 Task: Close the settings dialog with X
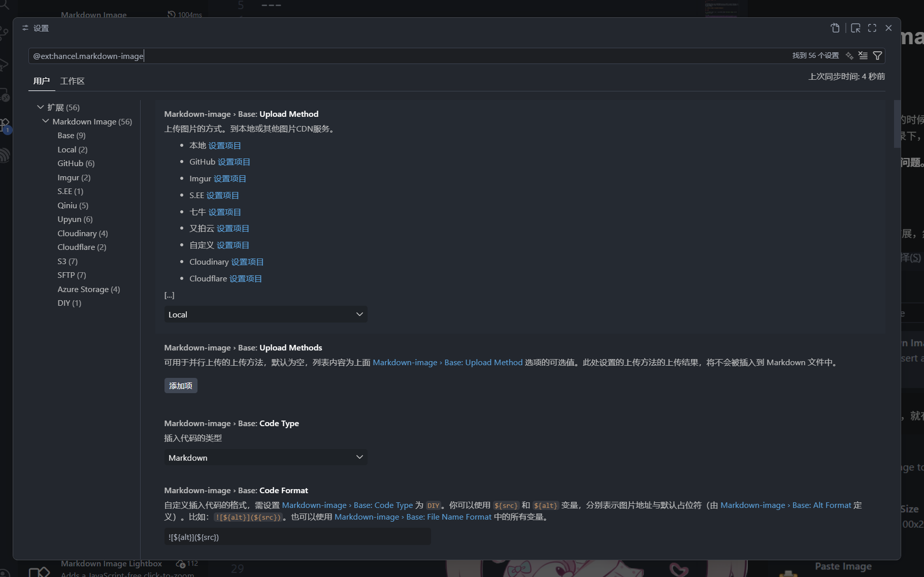point(888,28)
